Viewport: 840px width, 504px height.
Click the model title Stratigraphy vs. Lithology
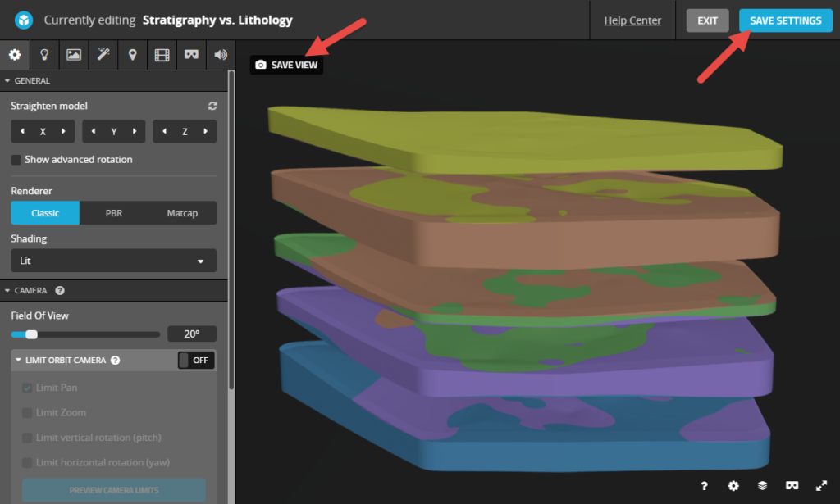pyautogui.click(x=217, y=20)
